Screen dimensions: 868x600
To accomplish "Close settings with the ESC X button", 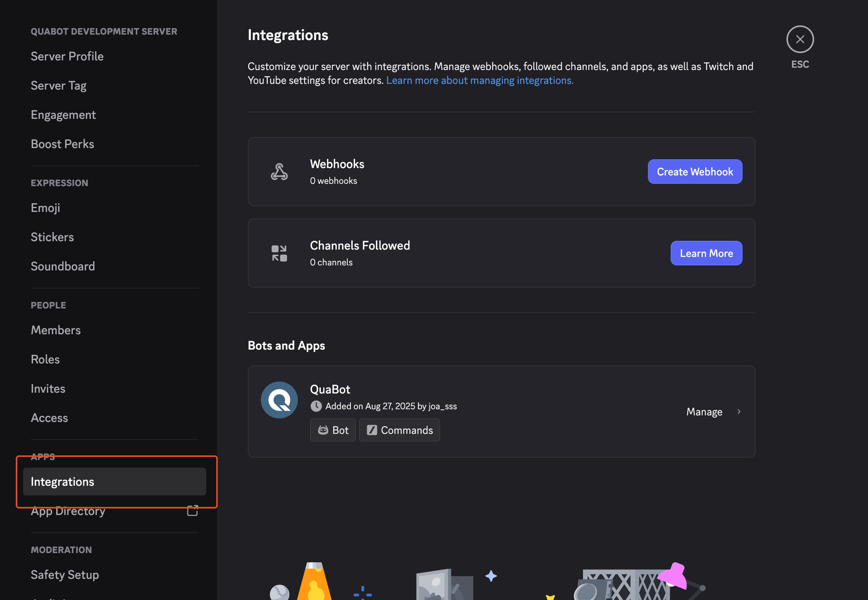I will [800, 39].
